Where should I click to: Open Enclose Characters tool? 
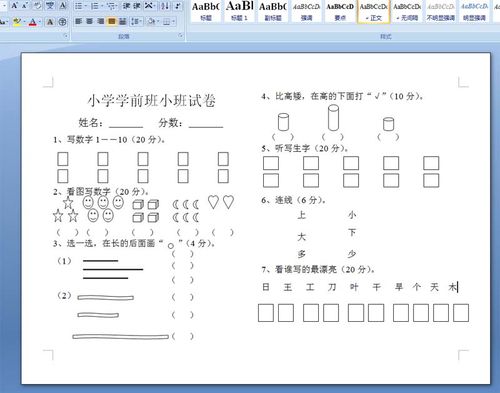pos(62,22)
